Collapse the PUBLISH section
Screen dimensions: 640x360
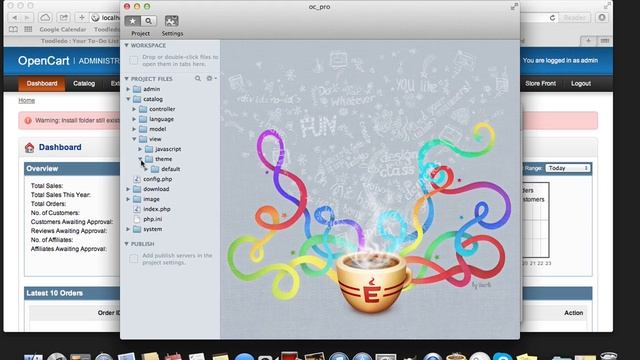127,244
